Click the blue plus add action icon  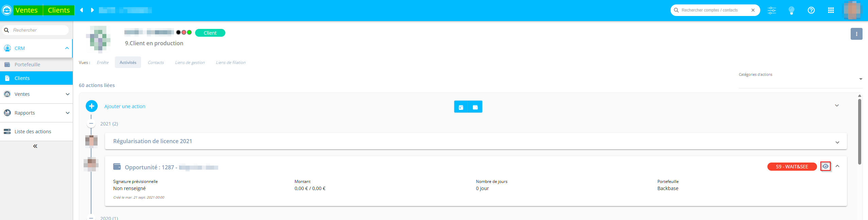[91, 106]
